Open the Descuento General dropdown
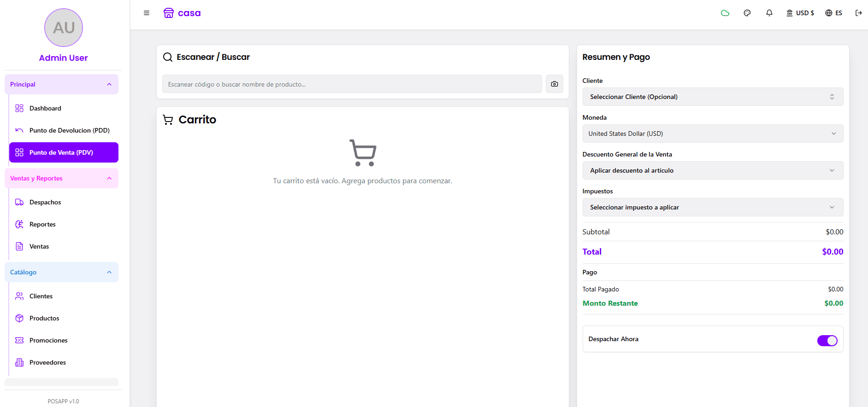Image resolution: width=868 pixels, height=407 pixels. pyautogui.click(x=713, y=170)
